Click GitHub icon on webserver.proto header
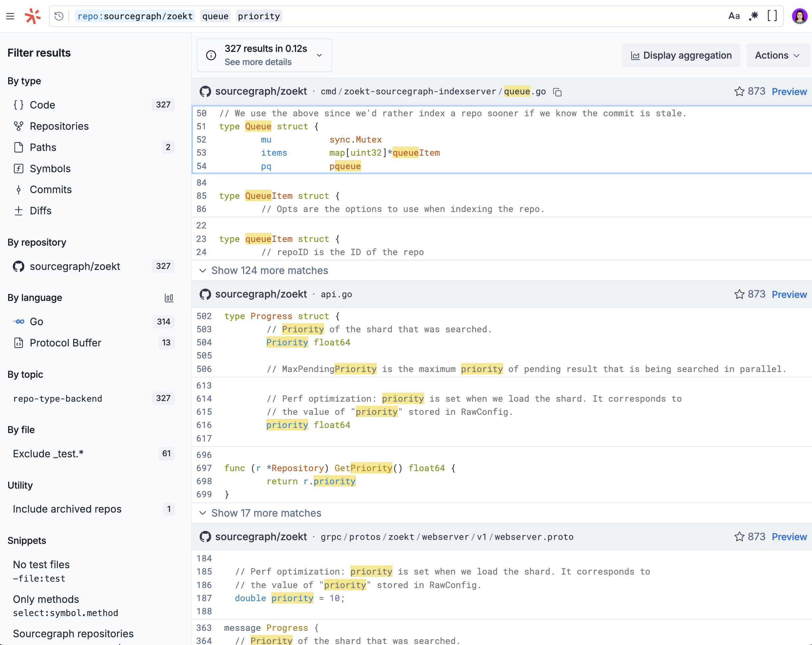Screen dimensions: 812x645 [x=205, y=536]
